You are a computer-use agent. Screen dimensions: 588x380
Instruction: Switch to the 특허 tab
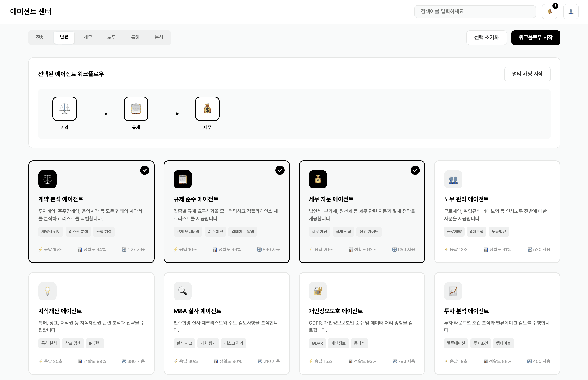point(135,38)
